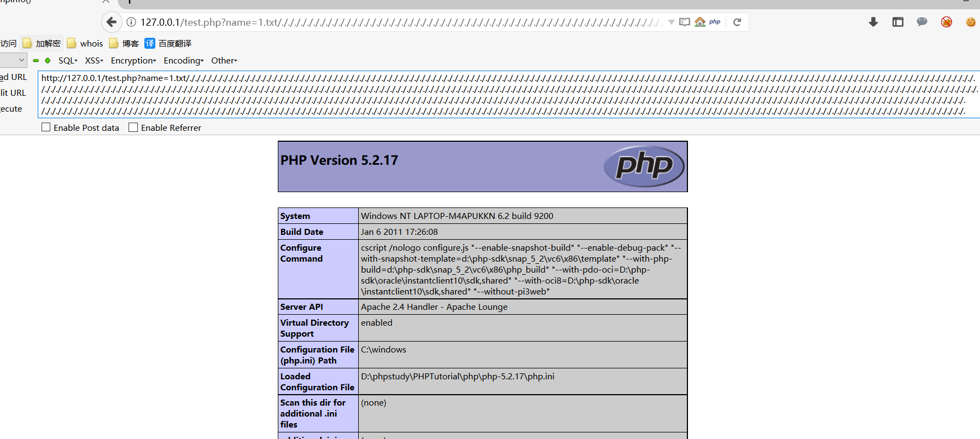This screenshot has height=439, width=980.
Task: Enable Referrer checkbox
Action: click(133, 127)
